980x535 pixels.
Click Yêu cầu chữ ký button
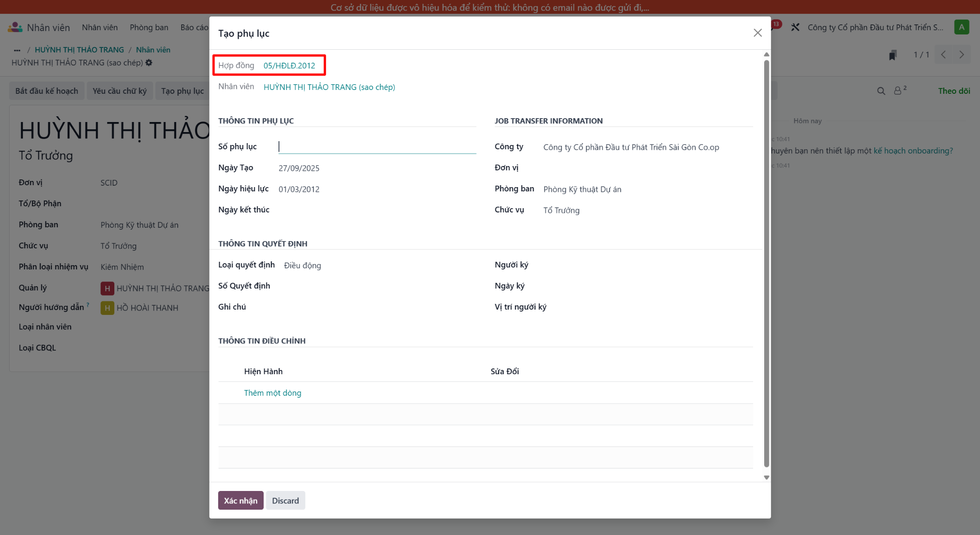click(120, 91)
